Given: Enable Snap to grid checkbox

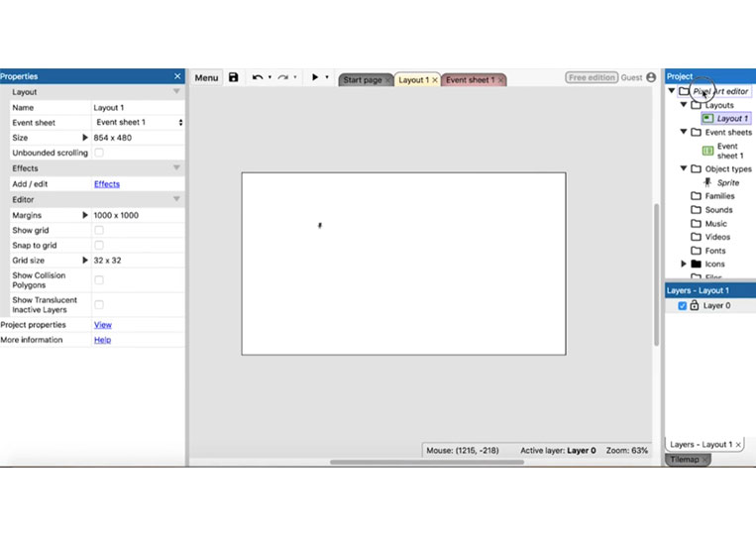Looking at the screenshot, I should point(99,245).
